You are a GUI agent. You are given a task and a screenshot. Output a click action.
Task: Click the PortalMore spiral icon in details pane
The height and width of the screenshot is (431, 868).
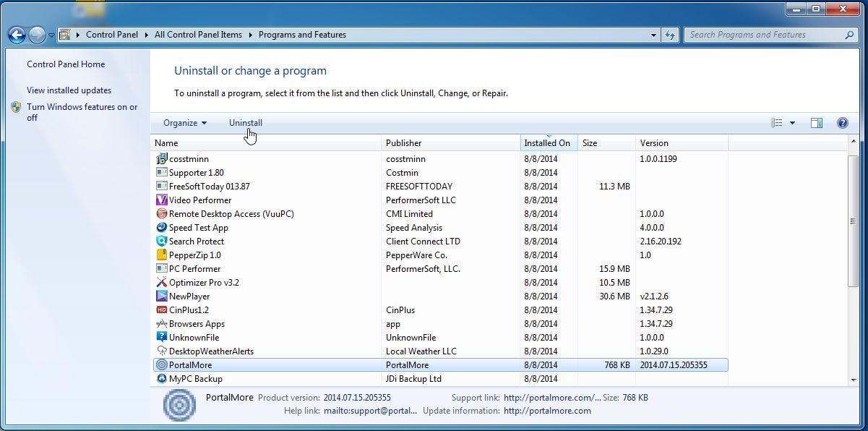178,405
